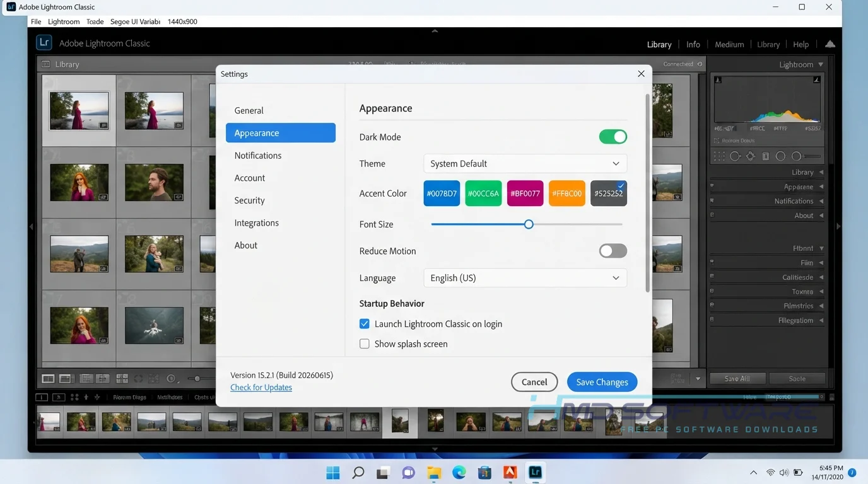
Task: Open taskbar Search
Action: point(358,472)
